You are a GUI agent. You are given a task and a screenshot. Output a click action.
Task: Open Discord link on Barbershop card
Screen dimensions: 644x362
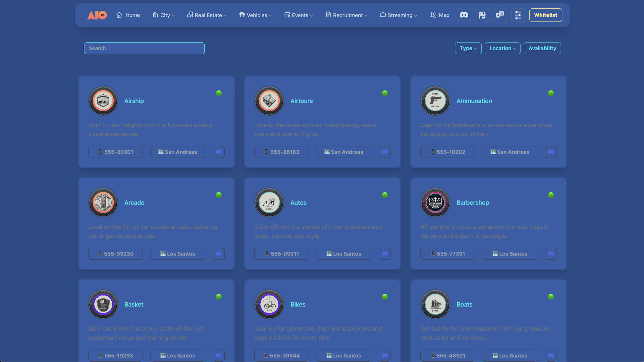551,254
